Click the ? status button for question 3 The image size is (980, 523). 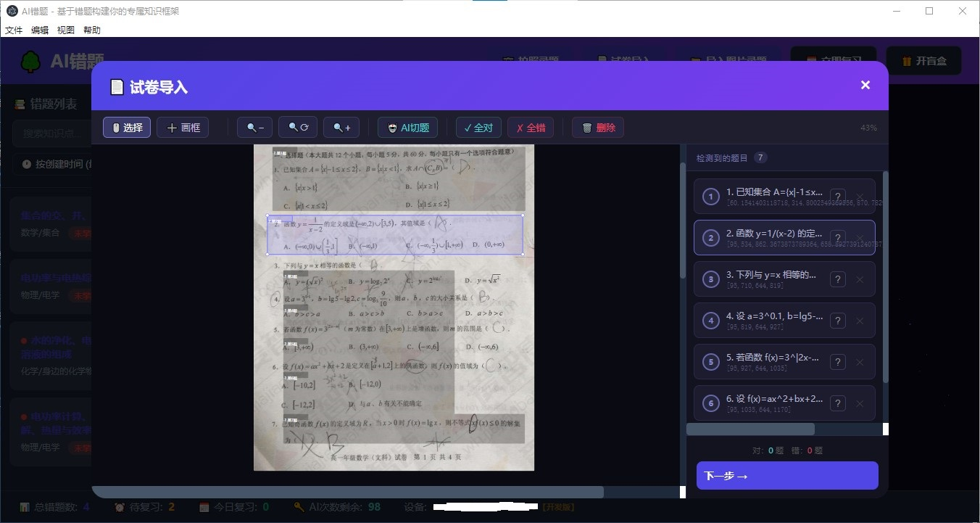[837, 279]
